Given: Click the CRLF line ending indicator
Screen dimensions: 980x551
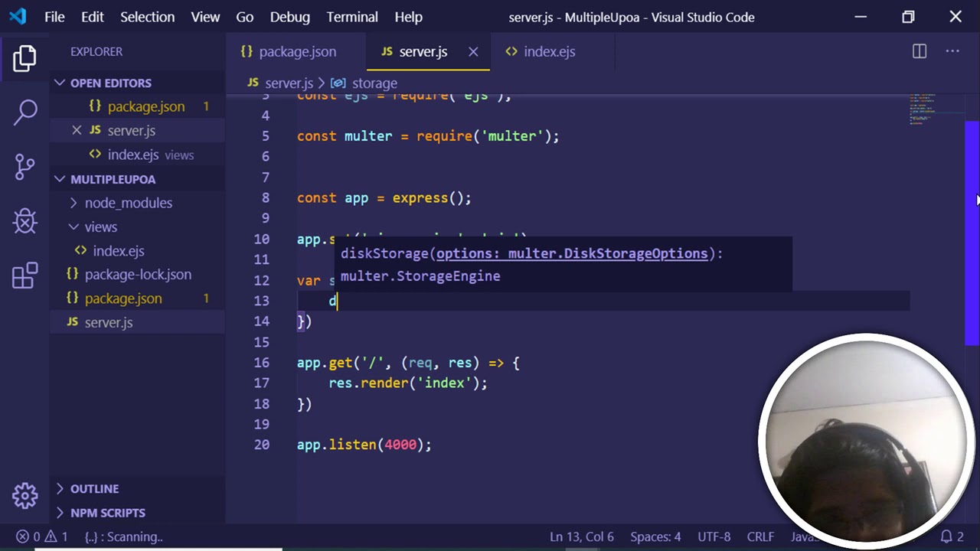Looking at the screenshot, I should 760,536.
